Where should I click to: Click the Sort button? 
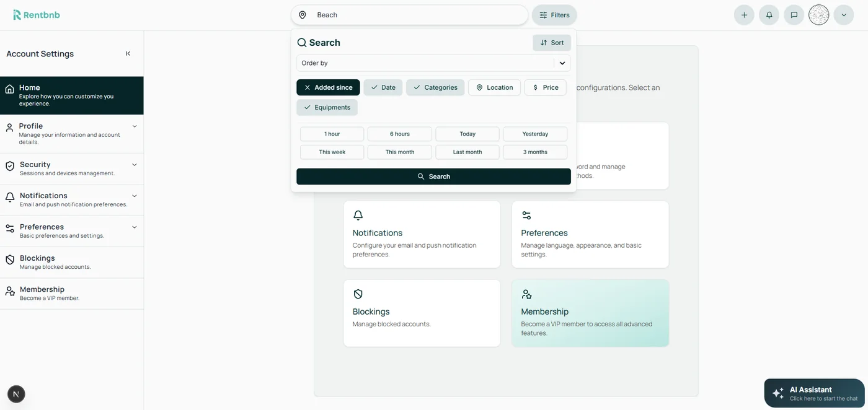point(551,43)
